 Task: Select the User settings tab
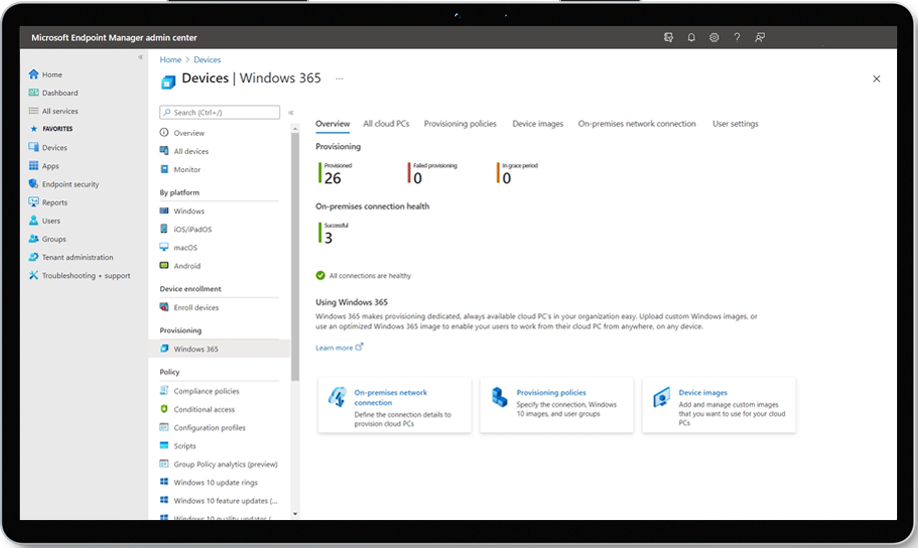[735, 124]
